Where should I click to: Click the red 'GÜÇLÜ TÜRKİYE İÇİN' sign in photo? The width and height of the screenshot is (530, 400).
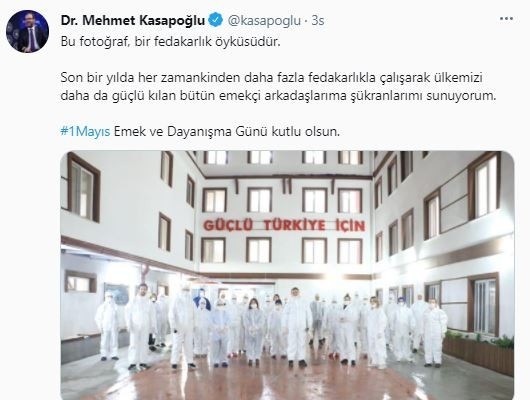284,226
